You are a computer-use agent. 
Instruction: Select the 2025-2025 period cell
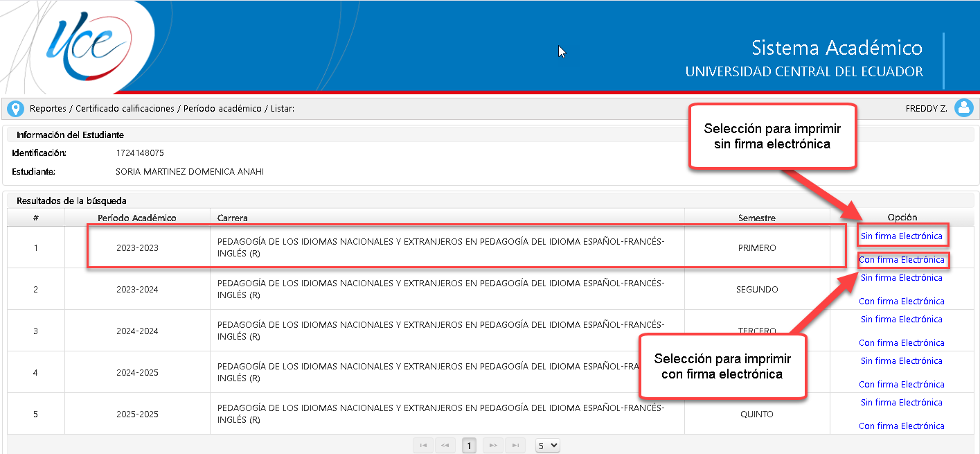click(137, 414)
